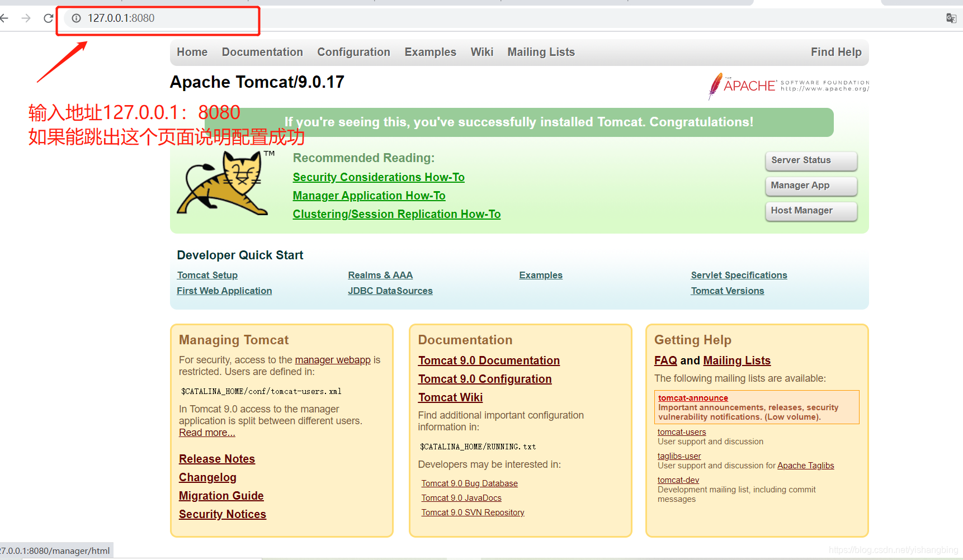
Task: Open the Servlet Specifications link
Action: [739, 275]
